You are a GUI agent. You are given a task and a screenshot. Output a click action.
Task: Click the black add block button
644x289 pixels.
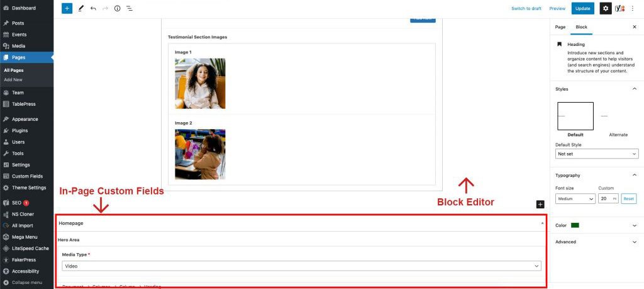click(540, 204)
